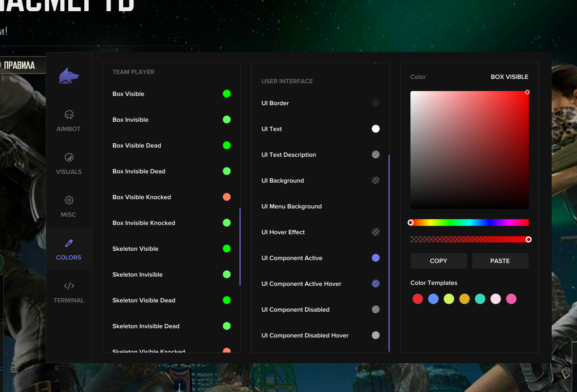577x392 pixels.
Task: Select the Skeleton Invisible Dead color swatch
Action: (226, 326)
